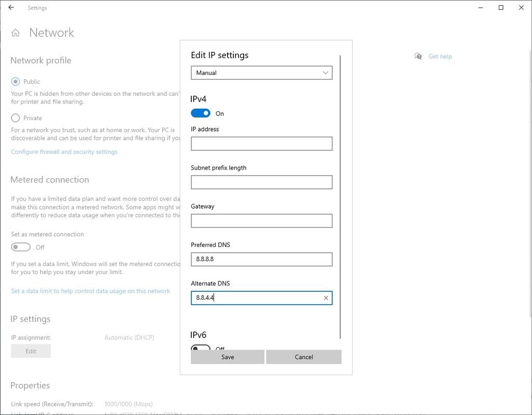Open the Settings home icon
This screenshot has height=415, width=532.
pyautogui.click(x=16, y=33)
